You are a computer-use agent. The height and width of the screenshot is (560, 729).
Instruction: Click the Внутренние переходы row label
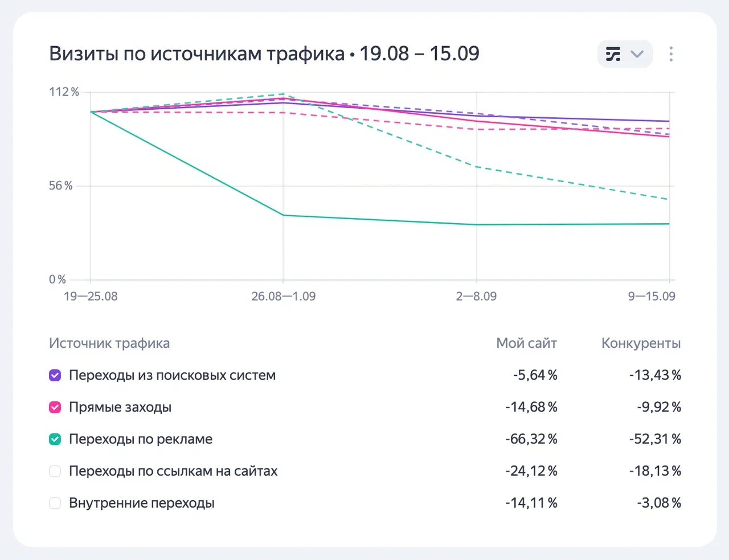coord(142,503)
